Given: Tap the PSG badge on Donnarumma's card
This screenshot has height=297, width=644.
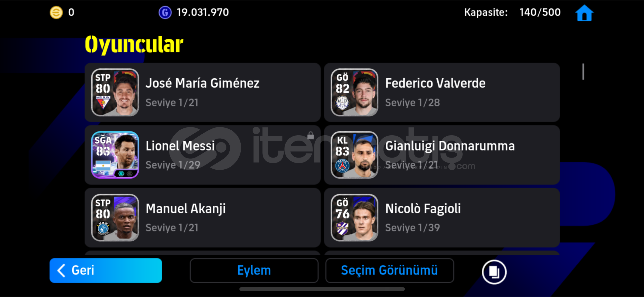Looking at the screenshot, I should coord(342,166).
